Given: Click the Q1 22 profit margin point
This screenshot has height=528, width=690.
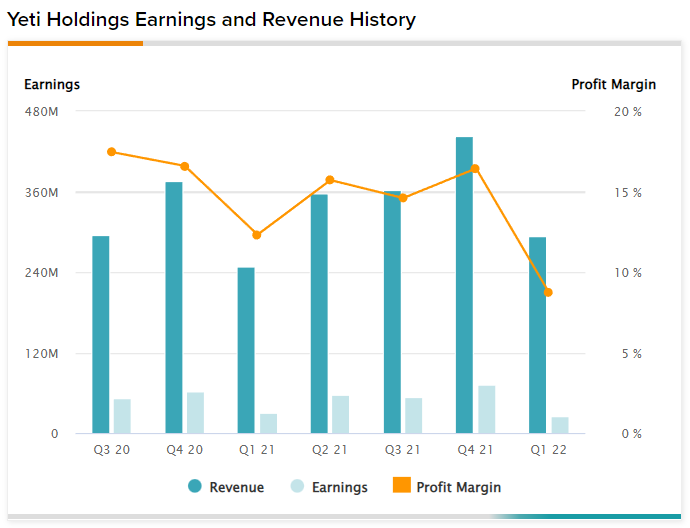Looking at the screenshot, I should (x=548, y=292).
